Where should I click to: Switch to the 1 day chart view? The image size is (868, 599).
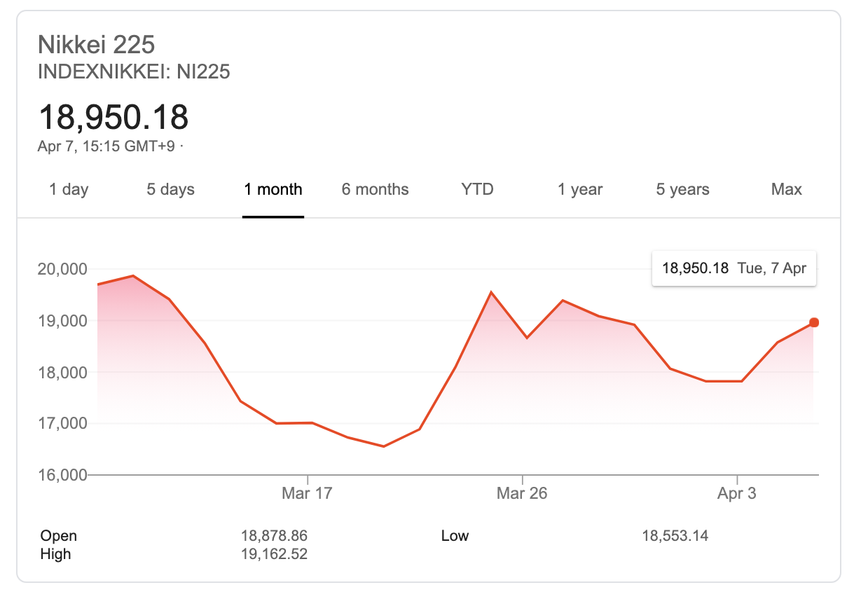[x=68, y=189]
